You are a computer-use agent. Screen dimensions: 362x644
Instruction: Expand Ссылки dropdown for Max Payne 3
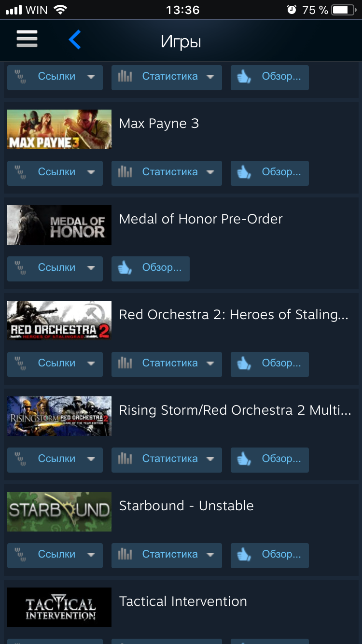click(x=55, y=173)
